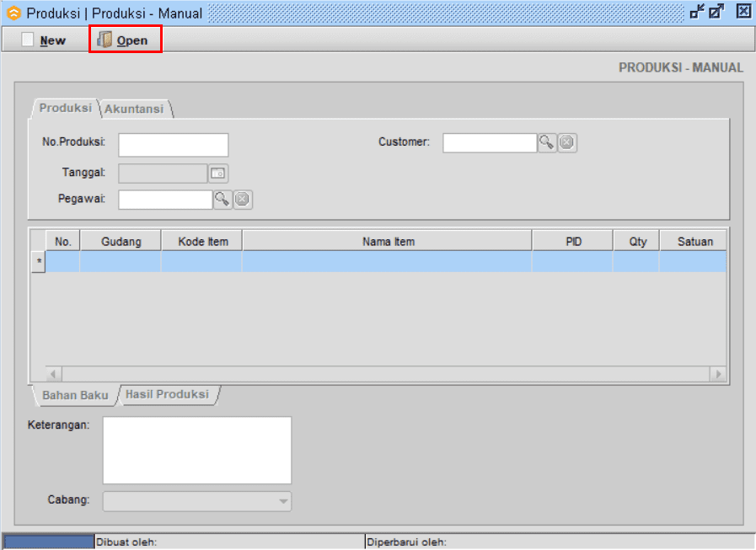Click the minimize-to-corner window icon
756x550 pixels.
point(697,12)
